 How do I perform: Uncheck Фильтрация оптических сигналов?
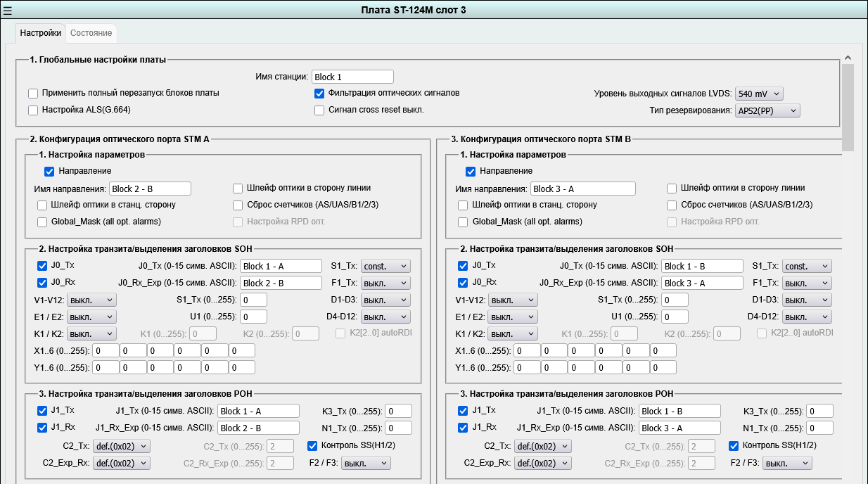coord(319,93)
